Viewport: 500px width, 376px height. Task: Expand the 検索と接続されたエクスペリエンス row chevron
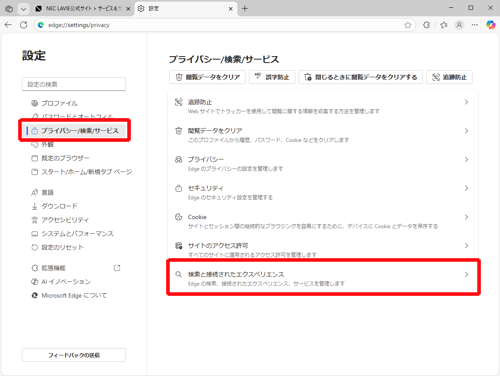[466, 274]
